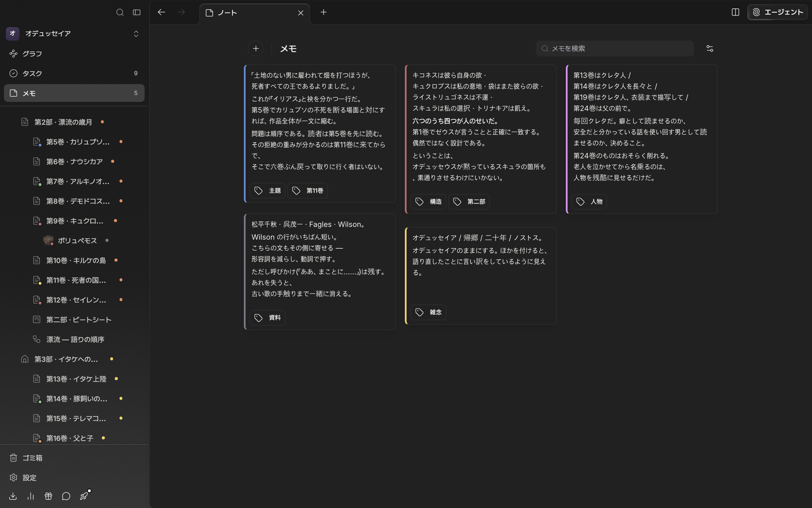812x508 pixels.
Task: Click the 主題 tag on first memo
Action: (x=267, y=191)
